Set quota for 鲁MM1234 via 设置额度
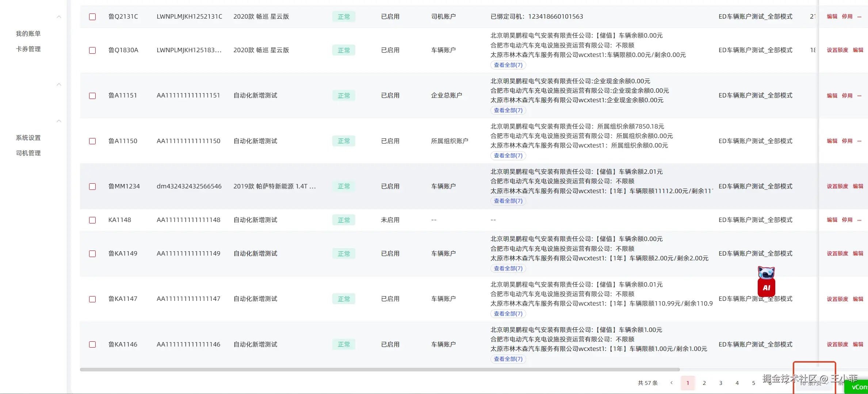This screenshot has height=394, width=868. (837, 186)
